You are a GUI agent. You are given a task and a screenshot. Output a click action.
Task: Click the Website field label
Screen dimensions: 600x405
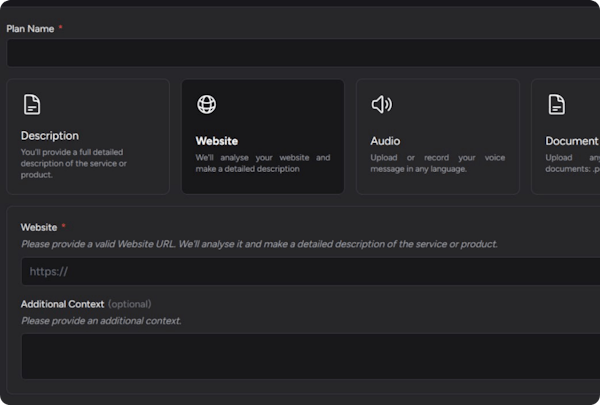click(39, 228)
